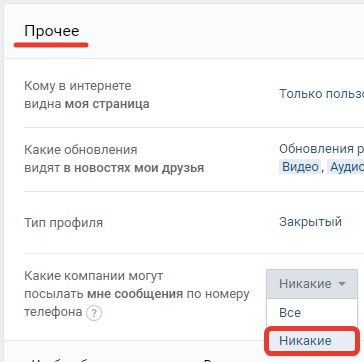Image resolution: width=364 pixels, height=362 pixels.
Task: Click the Видео update tag
Action: [x=300, y=167]
